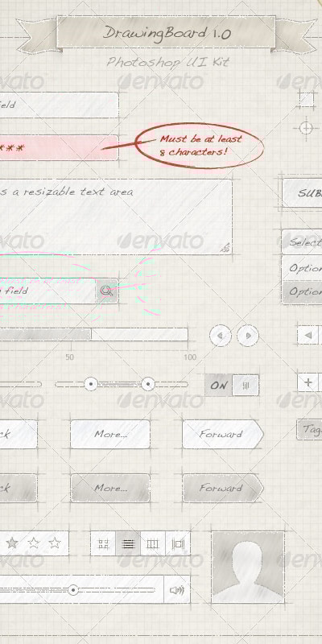Click the circular previous arrow button
322x644 pixels.
point(220,336)
